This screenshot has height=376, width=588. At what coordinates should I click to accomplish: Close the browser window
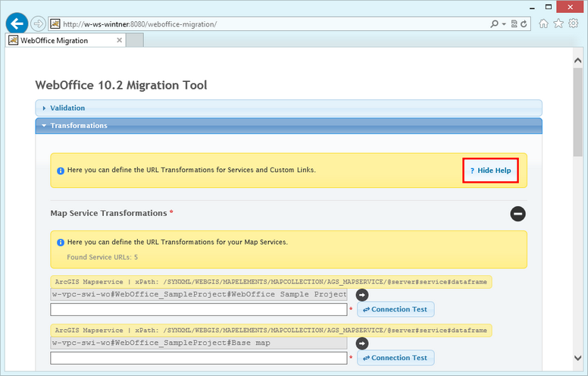click(570, 7)
